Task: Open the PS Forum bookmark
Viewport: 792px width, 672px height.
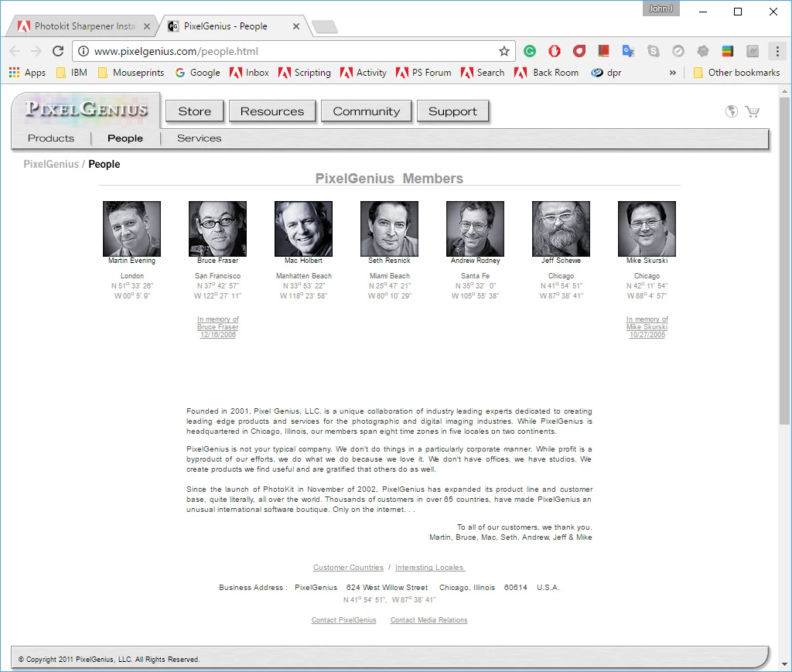Action: click(423, 73)
